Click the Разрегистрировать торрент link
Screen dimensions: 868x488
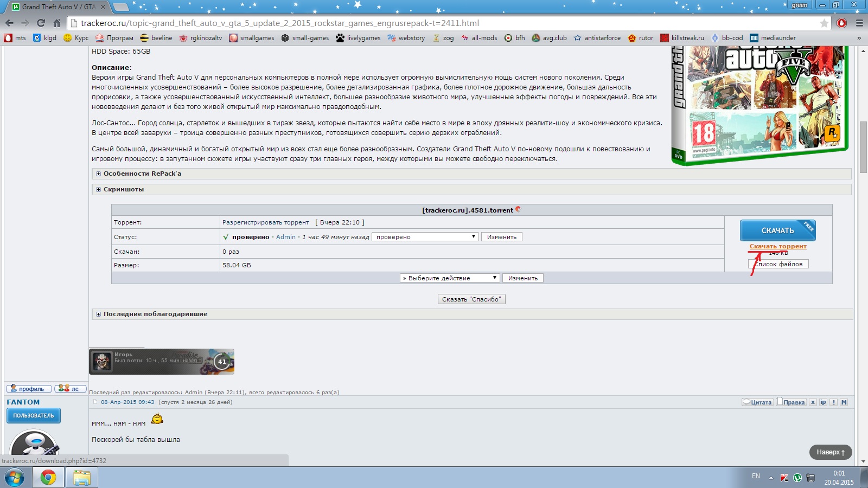click(266, 222)
